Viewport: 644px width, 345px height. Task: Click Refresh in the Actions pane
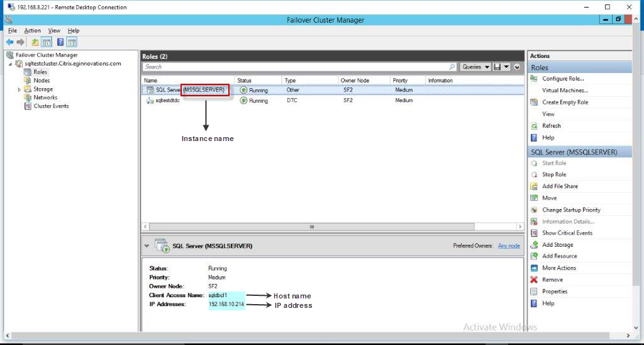(x=551, y=126)
